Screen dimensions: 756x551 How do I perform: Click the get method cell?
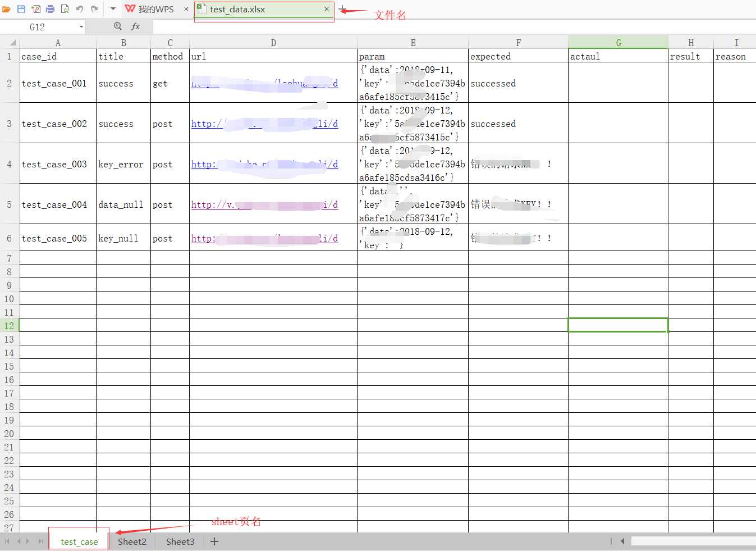(x=170, y=83)
